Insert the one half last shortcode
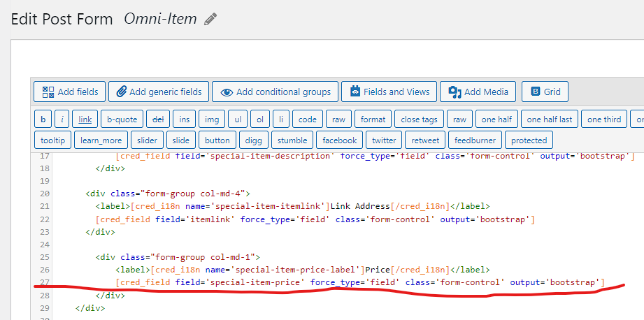This screenshot has width=644, height=320. coord(550,119)
